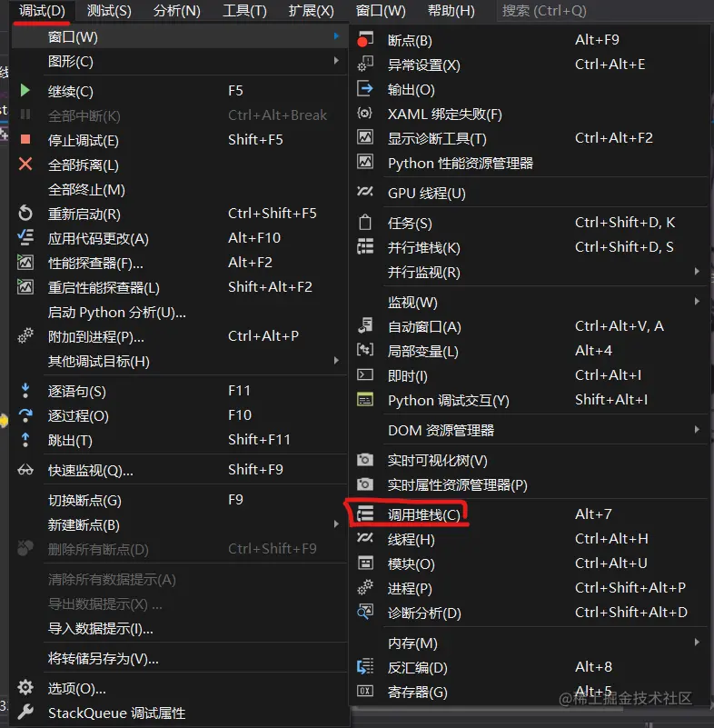Viewport: 714px width, 728px height.
Task: Click the Diagnostic Analysis (诊断分析) icon
Action: (x=365, y=612)
